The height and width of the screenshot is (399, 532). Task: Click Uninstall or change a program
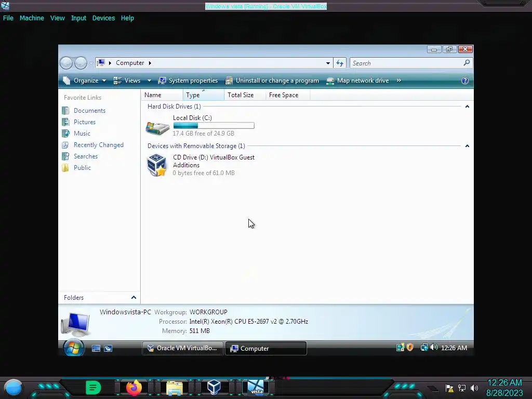point(272,81)
